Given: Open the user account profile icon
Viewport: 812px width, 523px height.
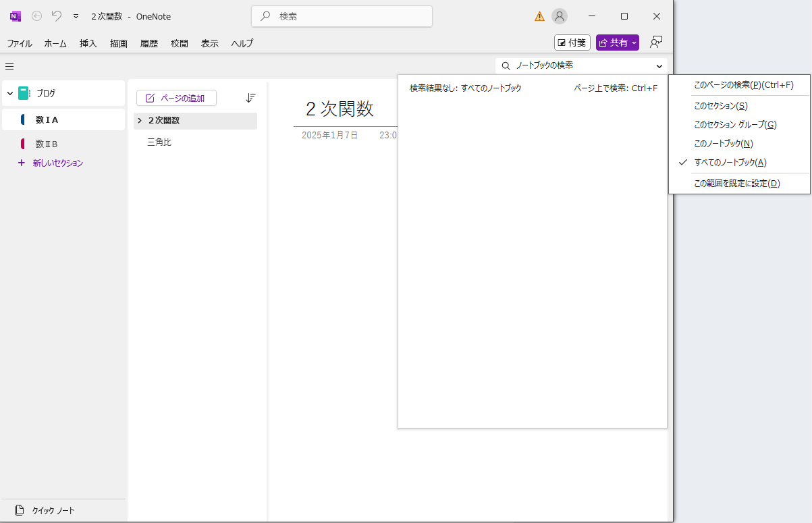Looking at the screenshot, I should pyautogui.click(x=559, y=16).
